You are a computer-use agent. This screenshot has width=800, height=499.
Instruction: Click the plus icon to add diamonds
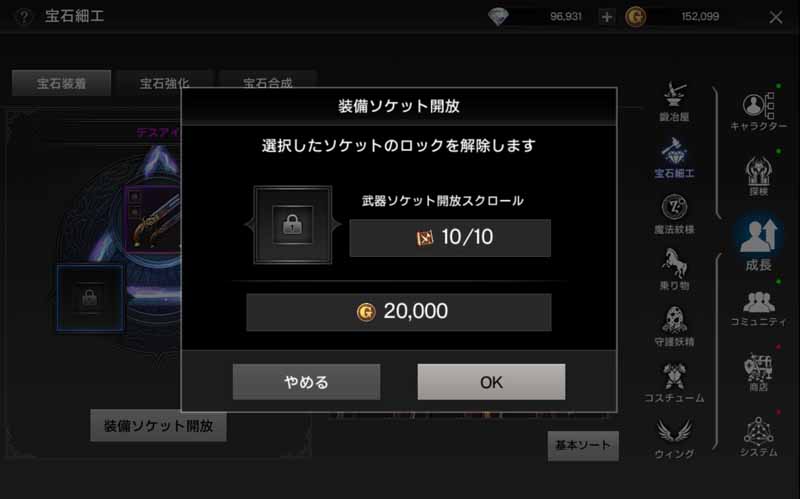(606, 17)
